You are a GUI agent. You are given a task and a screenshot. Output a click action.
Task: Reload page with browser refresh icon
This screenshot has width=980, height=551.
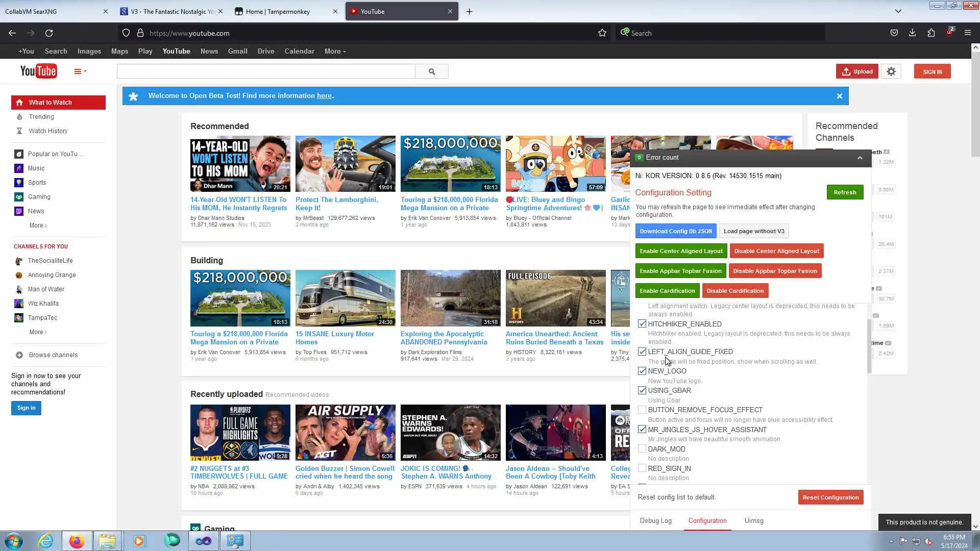[49, 33]
